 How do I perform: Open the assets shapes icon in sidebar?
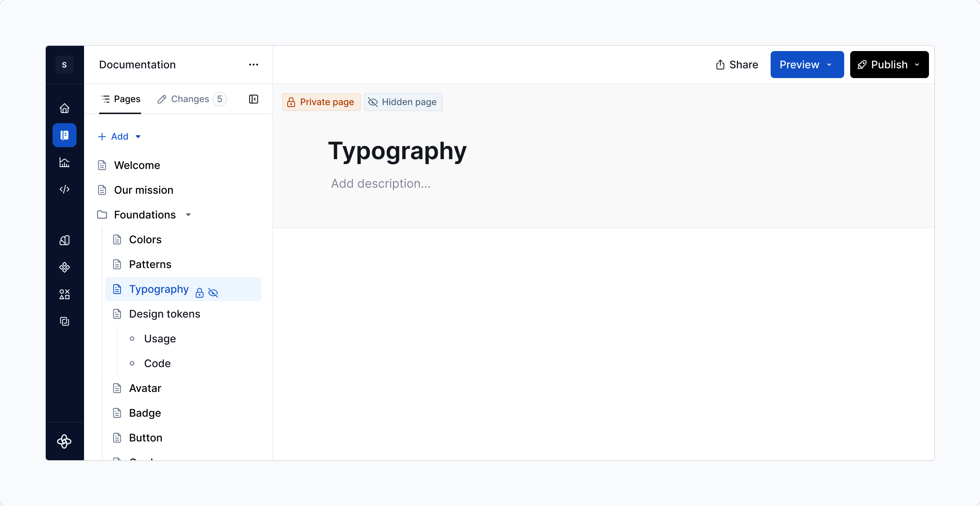pyautogui.click(x=64, y=294)
